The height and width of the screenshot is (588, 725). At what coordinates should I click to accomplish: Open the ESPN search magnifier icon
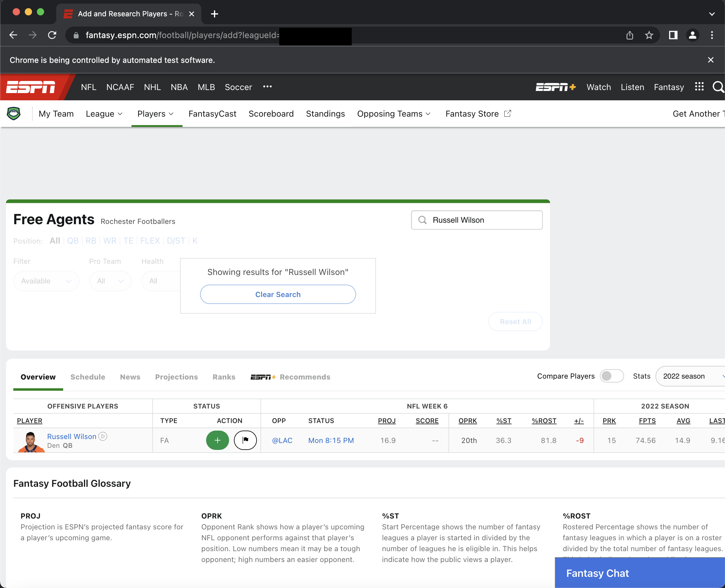tap(718, 87)
